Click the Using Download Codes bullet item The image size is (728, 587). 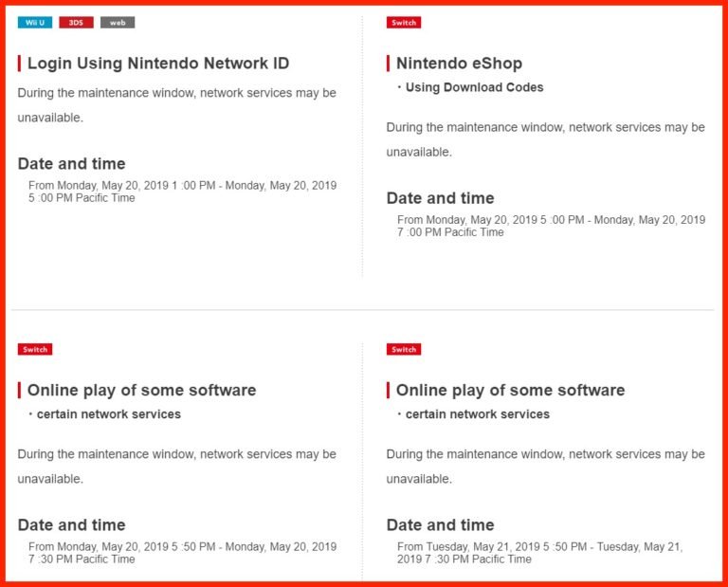(x=474, y=87)
